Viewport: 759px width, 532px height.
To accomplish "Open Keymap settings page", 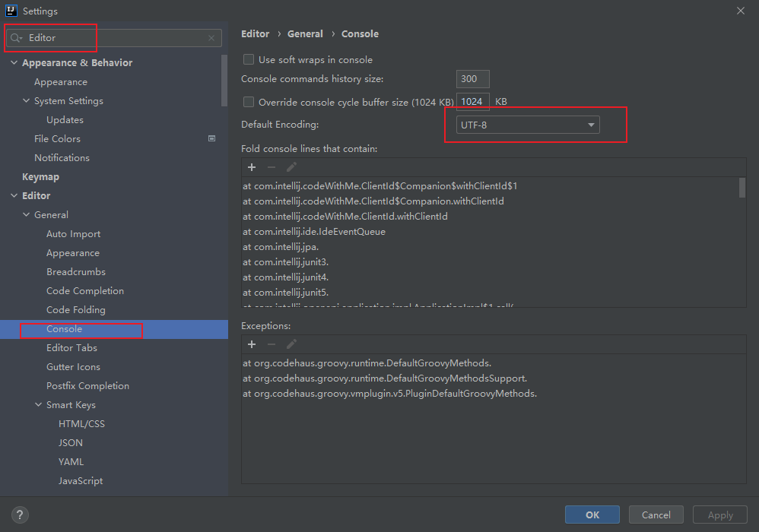I will (40, 176).
